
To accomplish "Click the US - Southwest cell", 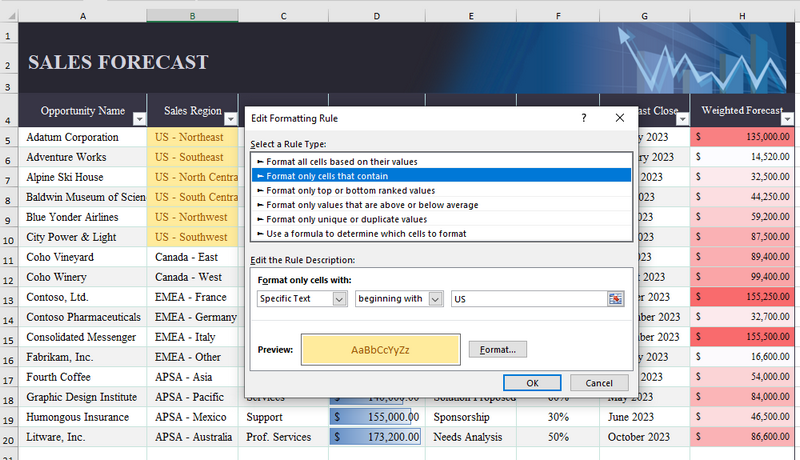I will tap(192, 237).
